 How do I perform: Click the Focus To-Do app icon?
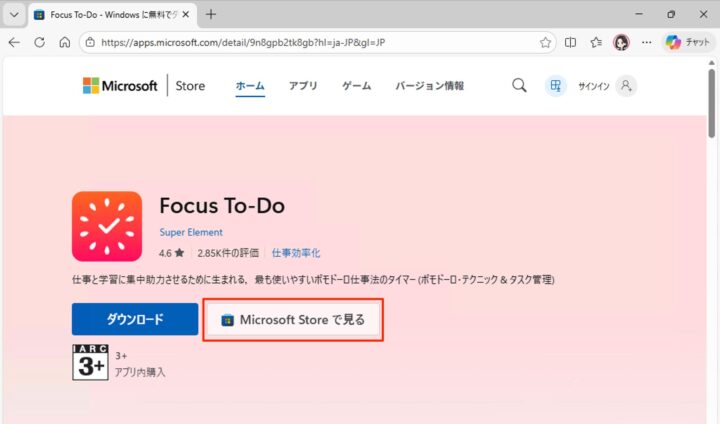click(x=107, y=226)
